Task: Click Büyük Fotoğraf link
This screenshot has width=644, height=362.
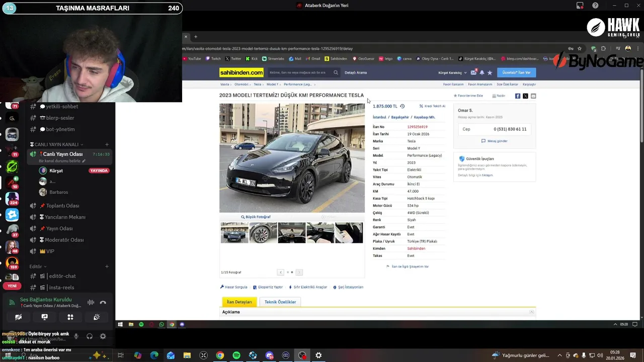Action: (x=256, y=217)
